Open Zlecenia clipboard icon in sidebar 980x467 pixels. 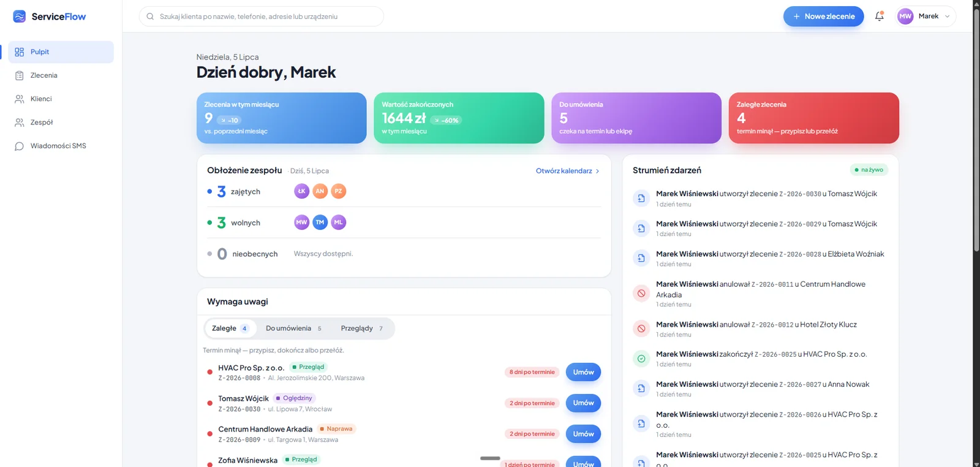20,75
